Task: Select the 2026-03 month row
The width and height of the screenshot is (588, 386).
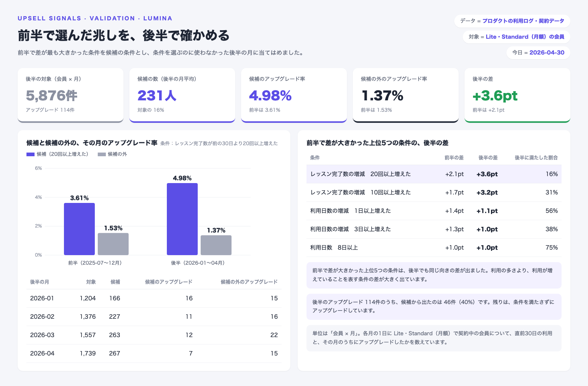Action: [154, 335]
